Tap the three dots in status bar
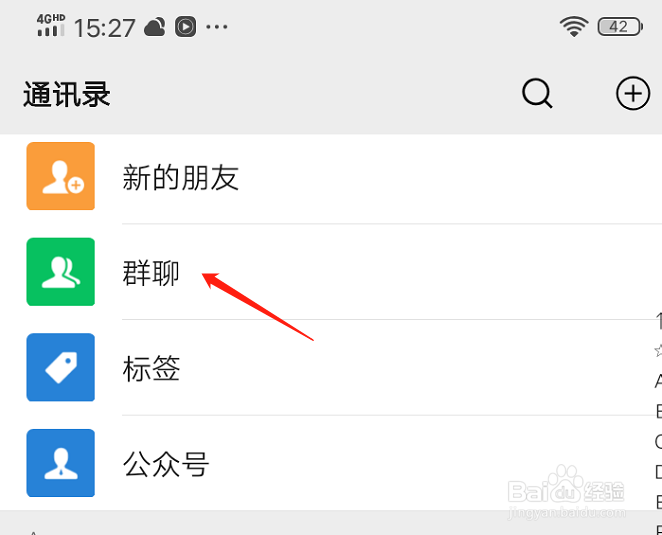This screenshot has height=535, width=662. (x=217, y=27)
